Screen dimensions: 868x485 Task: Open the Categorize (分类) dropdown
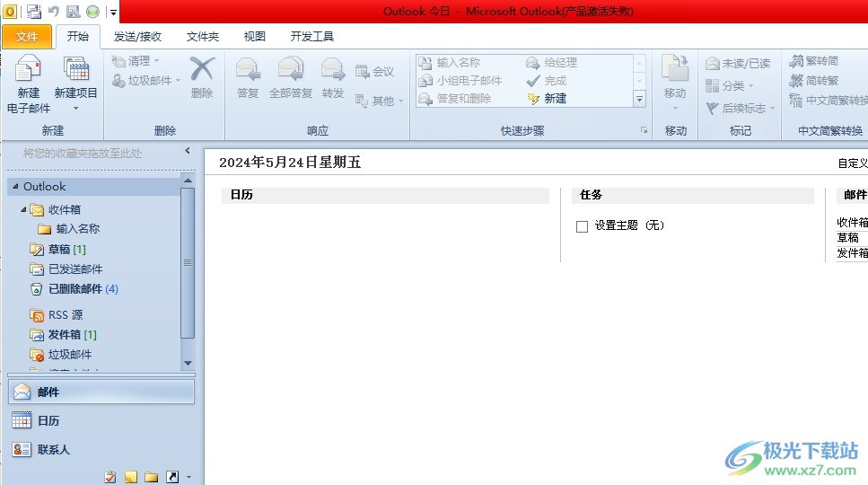(730, 86)
